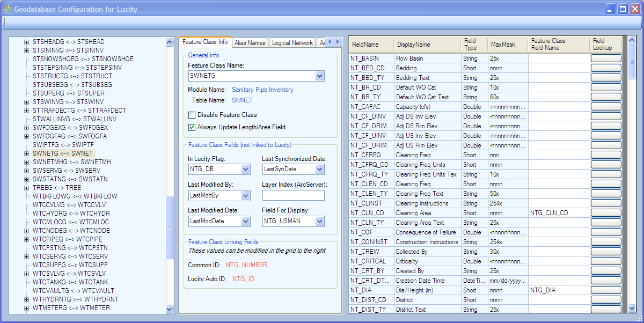Toggle Disable Feature Class checkbox
Viewport: 644px width, 323px height.
point(192,115)
